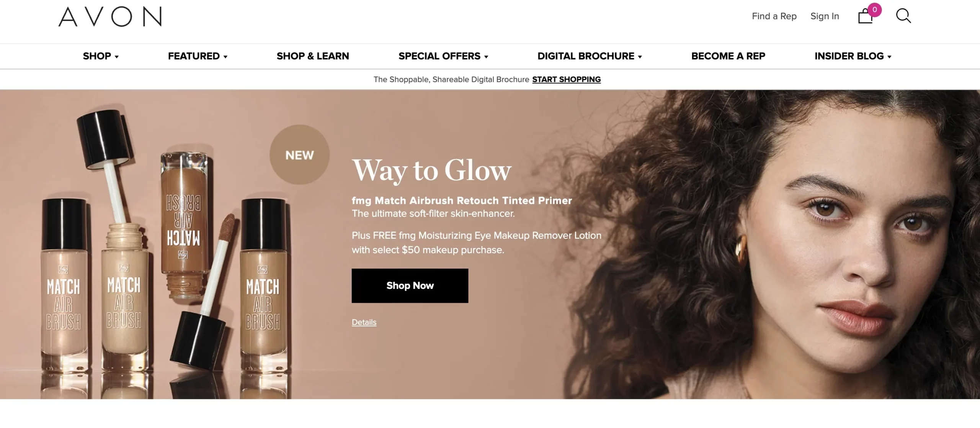Expand the FEATURED dropdown menu
The height and width of the screenshot is (428, 980).
point(198,56)
